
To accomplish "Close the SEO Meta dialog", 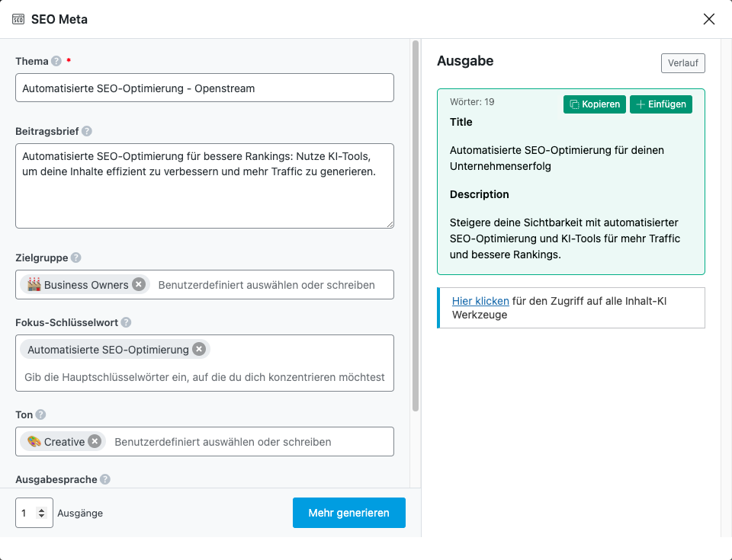I will point(708,19).
